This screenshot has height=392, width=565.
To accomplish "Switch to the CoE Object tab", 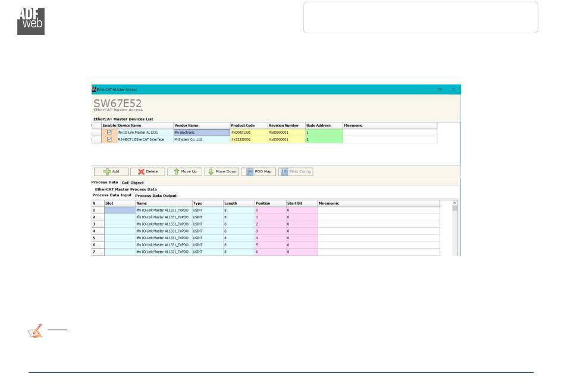I will (133, 183).
